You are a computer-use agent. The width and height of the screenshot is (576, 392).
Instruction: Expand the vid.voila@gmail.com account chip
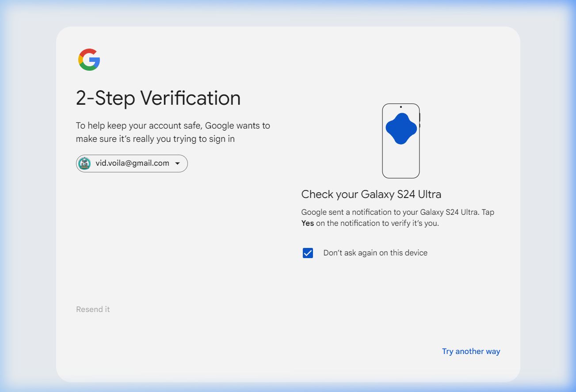132,164
